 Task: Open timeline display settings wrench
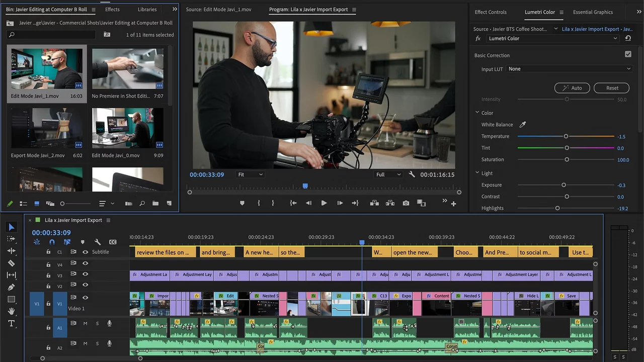click(x=98, y=242)
